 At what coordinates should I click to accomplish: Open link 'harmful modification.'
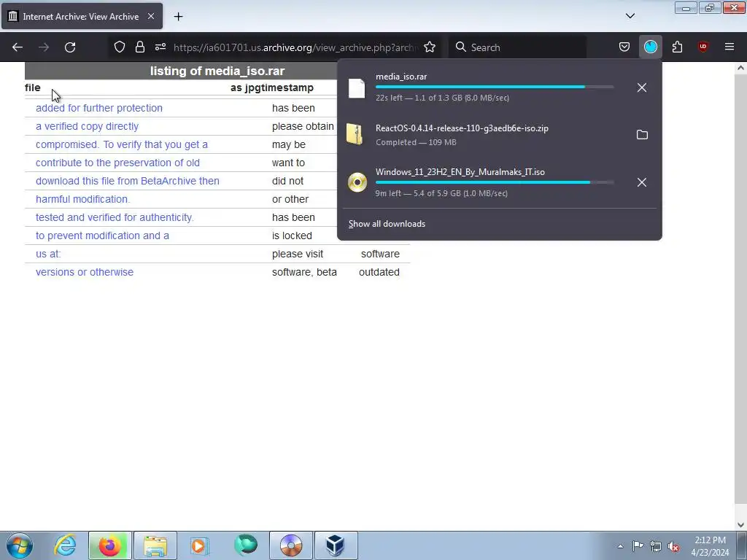point(83,199)
